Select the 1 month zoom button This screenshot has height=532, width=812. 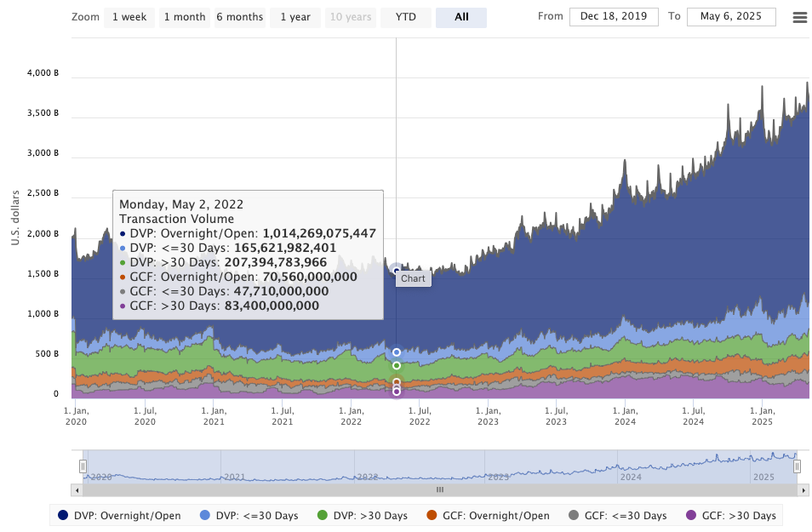point(184,17)
